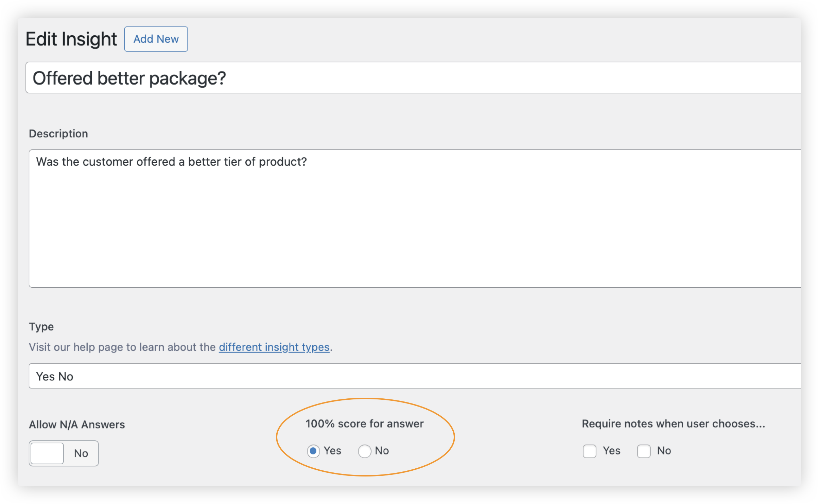Check No under Require notes
819x504 pixels.
644,451
